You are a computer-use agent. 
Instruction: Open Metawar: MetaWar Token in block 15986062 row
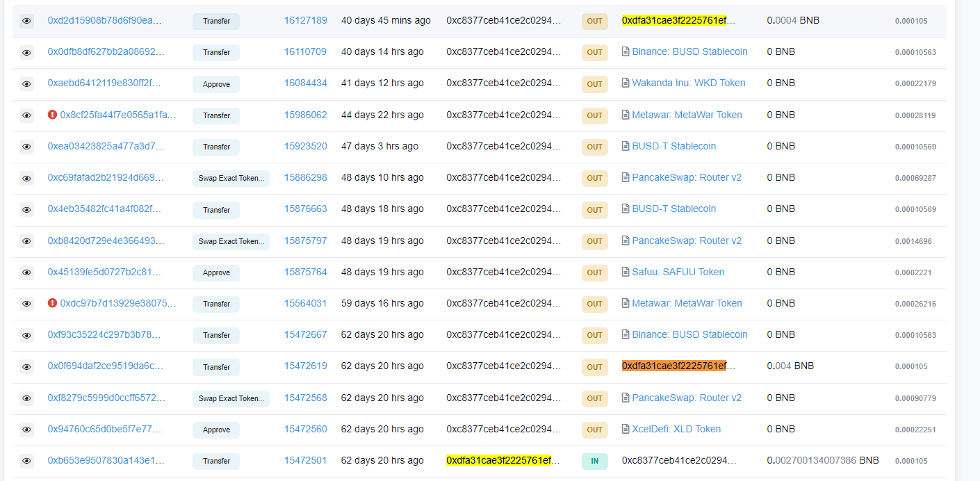pos(687,115)
